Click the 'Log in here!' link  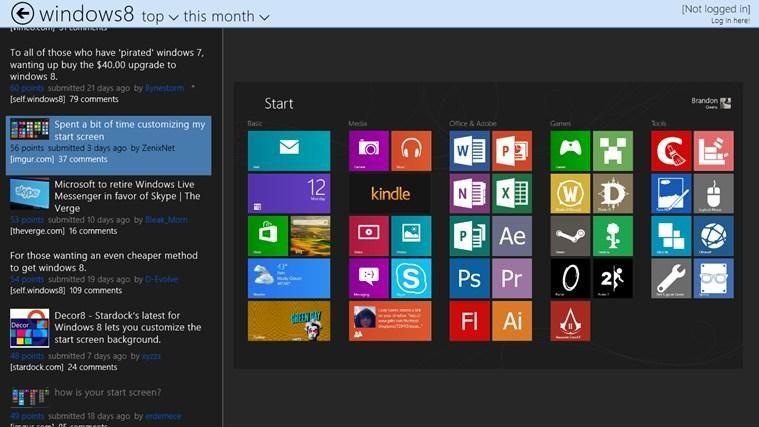coord(730,20)
